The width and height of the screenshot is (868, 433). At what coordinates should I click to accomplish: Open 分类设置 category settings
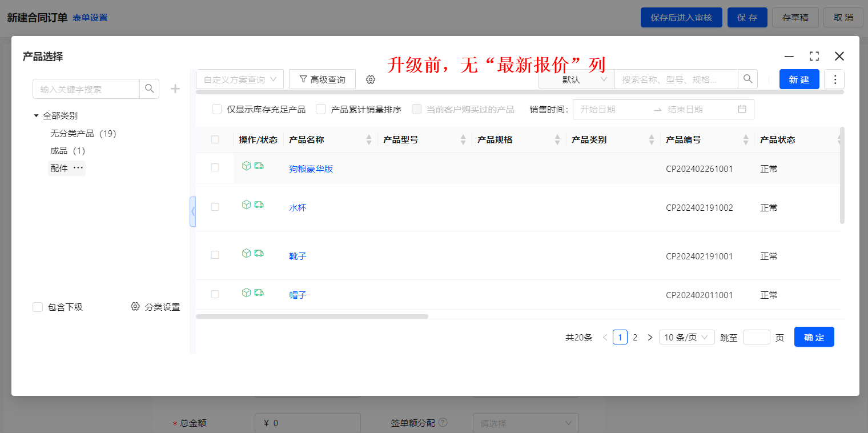(155, 307)
